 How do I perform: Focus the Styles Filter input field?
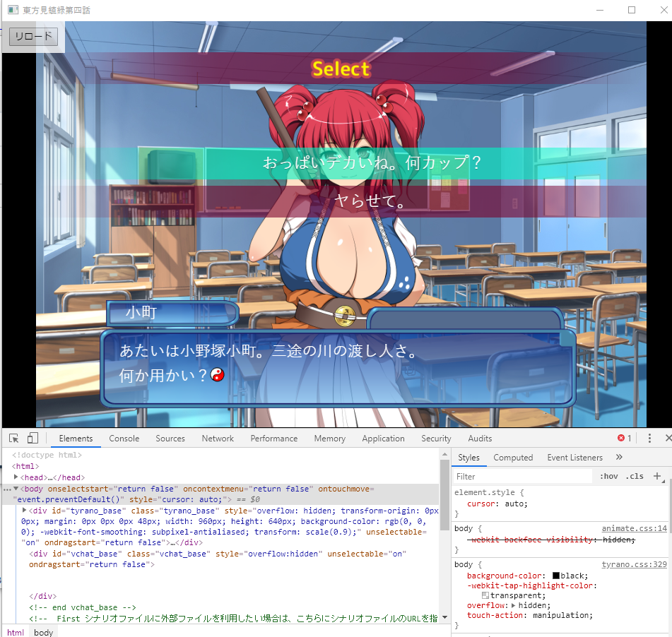(523, 477)
